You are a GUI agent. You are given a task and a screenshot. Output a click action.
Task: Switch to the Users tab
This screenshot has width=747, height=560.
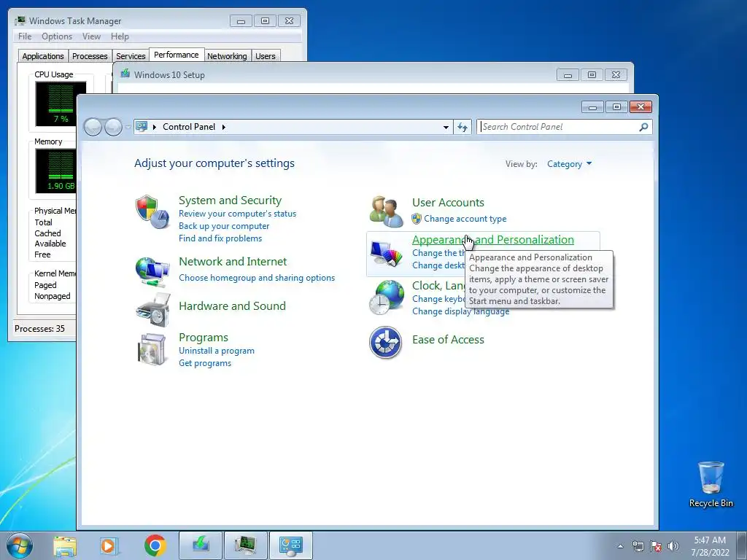tap(266, 56)
